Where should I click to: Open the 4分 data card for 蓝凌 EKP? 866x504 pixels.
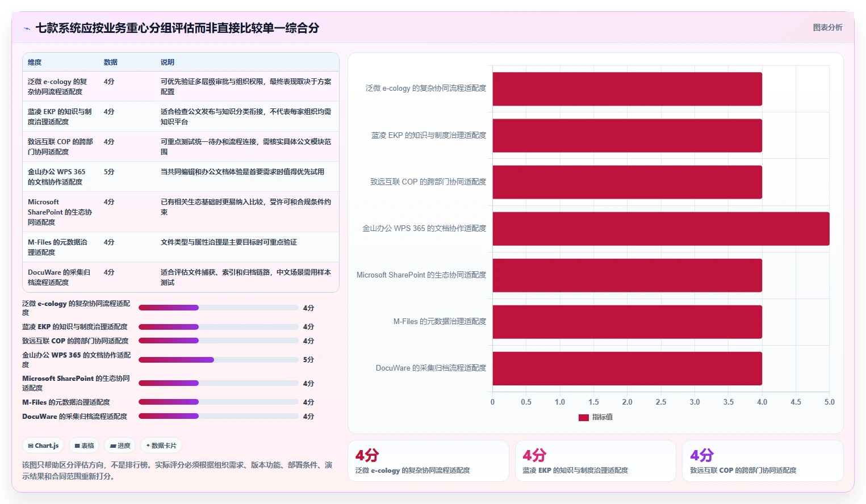click(596, 461)
